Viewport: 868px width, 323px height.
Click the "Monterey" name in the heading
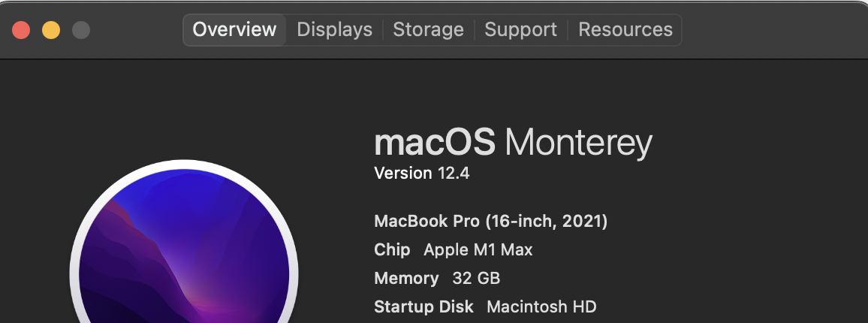(x=578, y=142)
